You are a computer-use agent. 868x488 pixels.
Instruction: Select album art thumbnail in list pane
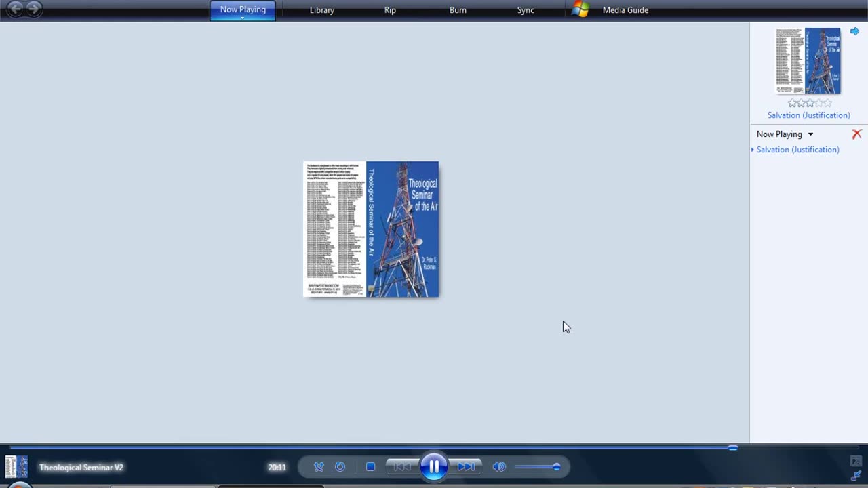808,61
